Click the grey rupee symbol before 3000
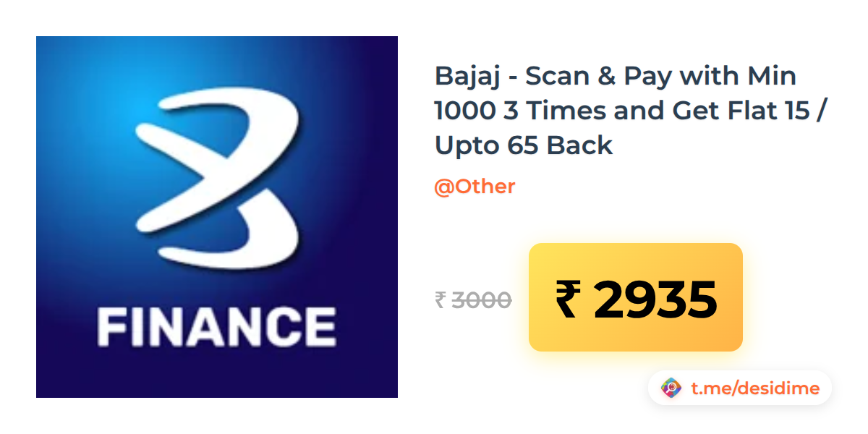 point(440,299)
